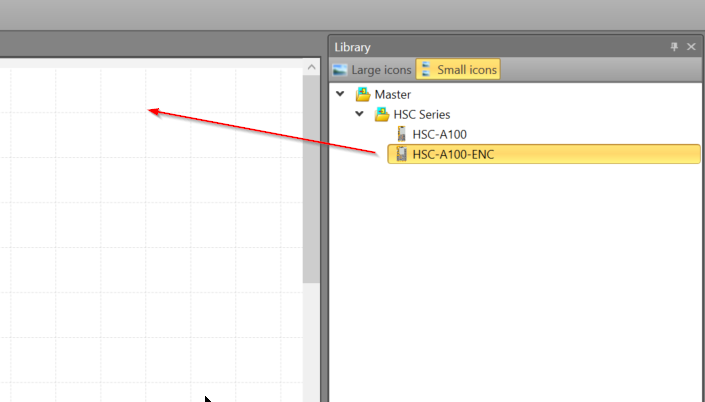Select the HSC-A100 library entry text

point(440,134)
